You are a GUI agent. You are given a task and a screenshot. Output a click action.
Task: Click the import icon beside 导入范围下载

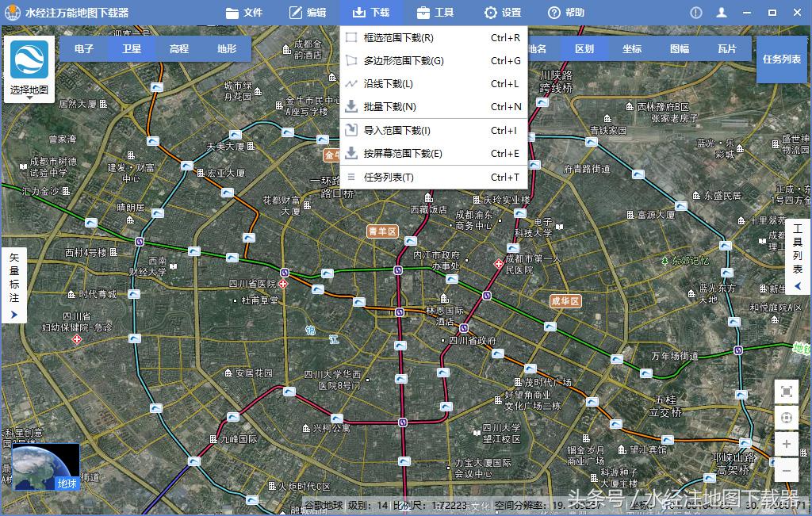coord(351,130)
